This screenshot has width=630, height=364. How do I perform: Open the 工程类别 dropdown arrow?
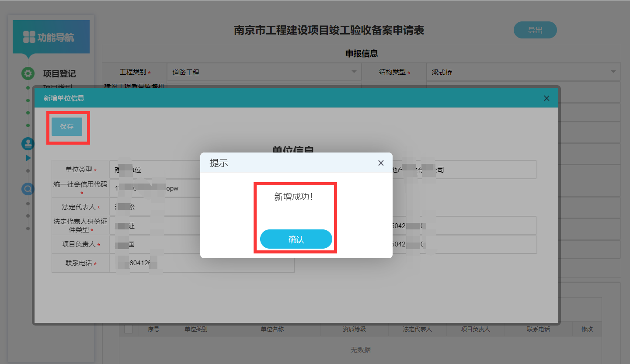354,72
